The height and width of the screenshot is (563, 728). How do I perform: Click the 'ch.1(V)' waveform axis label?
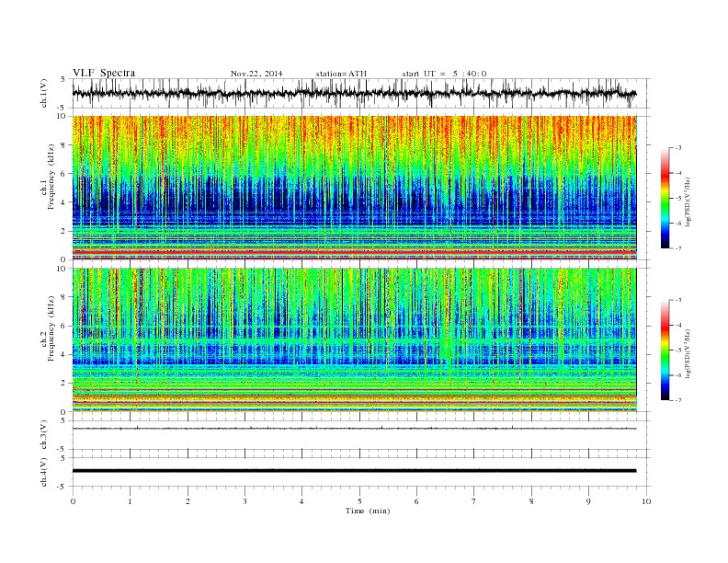[44, 93]
